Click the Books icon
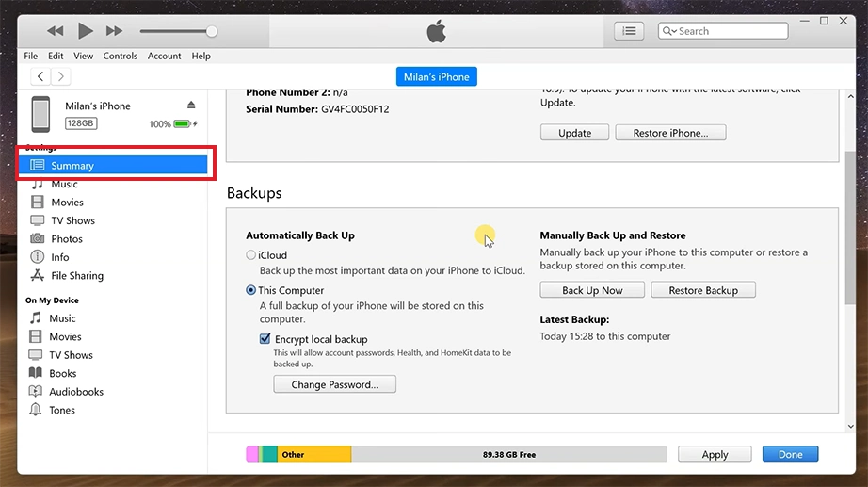This screenshot has width=868, height=487. (36, 372)
